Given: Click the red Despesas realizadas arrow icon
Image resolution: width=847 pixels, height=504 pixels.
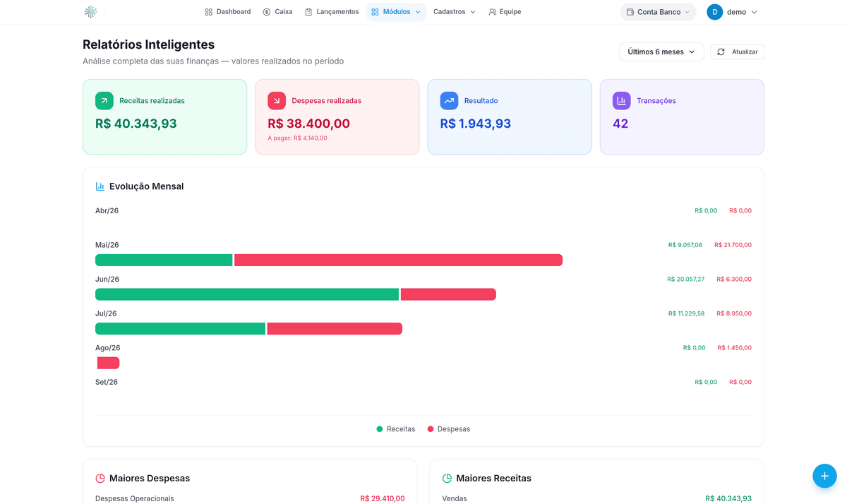Looking at the screenshot, I should 277,101.
